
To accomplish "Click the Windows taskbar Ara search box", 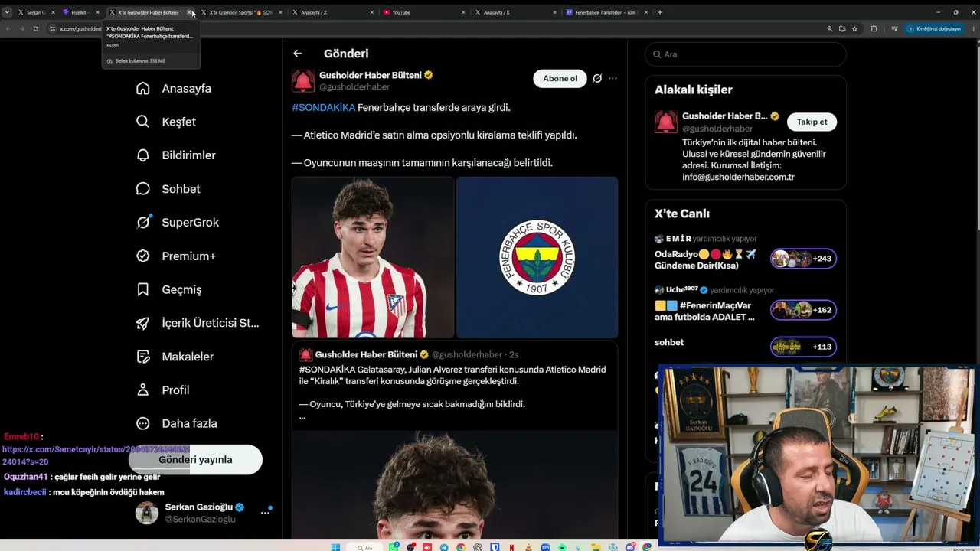I will coord(365,547).
